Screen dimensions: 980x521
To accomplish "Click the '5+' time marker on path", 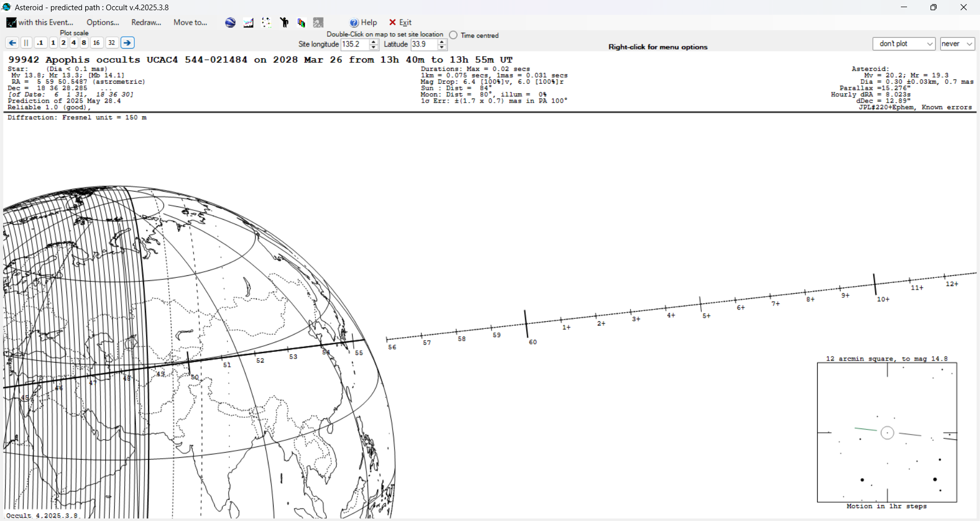I will point(706,316).
